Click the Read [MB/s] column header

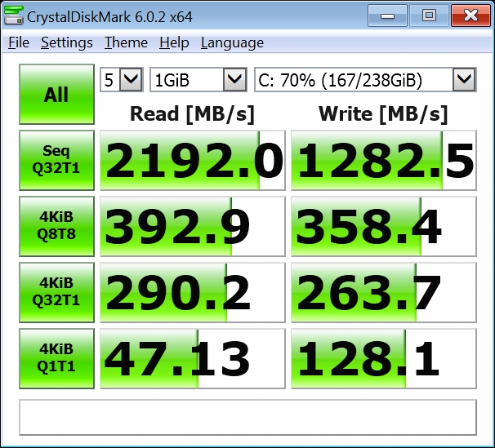[x=192, y=113]
